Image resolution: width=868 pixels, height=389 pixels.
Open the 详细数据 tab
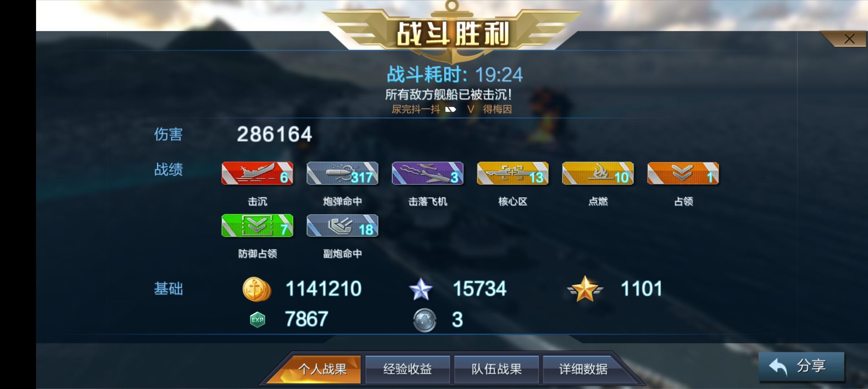point(583,369)
